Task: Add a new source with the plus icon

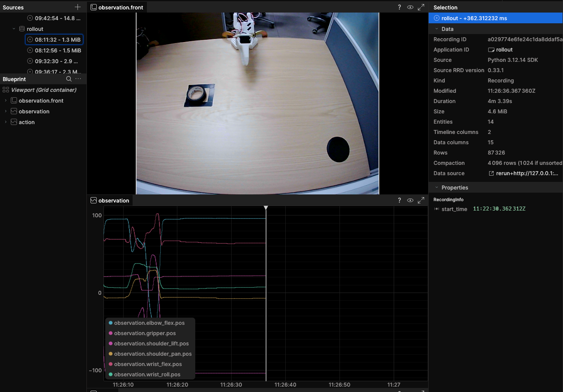Action: point(78,7)
